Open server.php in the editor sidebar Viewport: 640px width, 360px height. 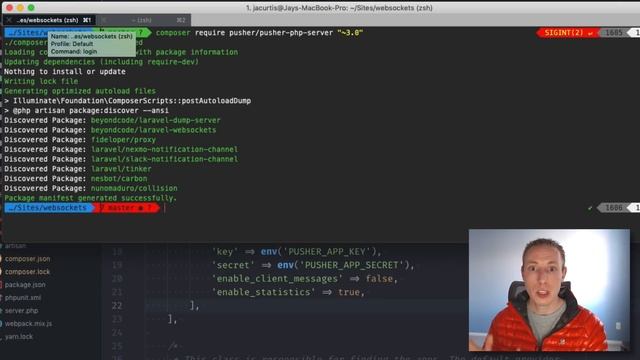(x=22, y=311)
